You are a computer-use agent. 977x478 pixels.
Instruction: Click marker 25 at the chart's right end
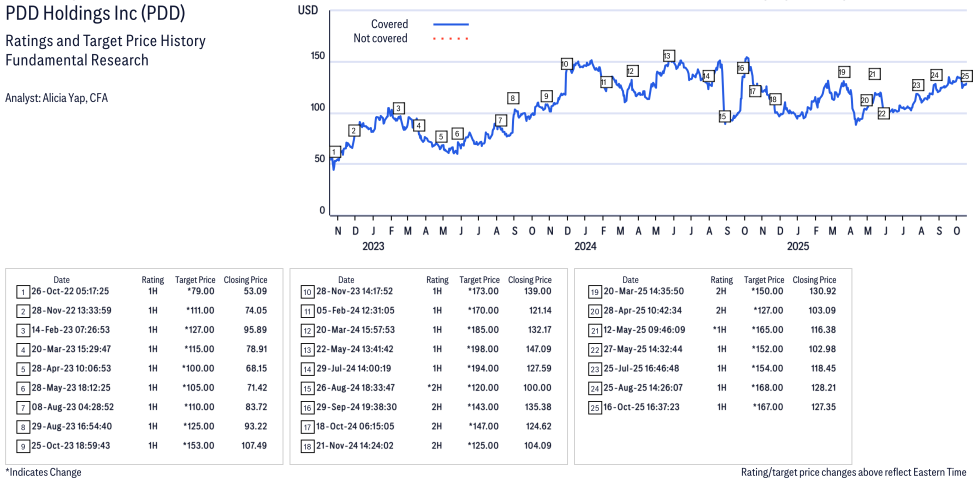pos(966,76)
